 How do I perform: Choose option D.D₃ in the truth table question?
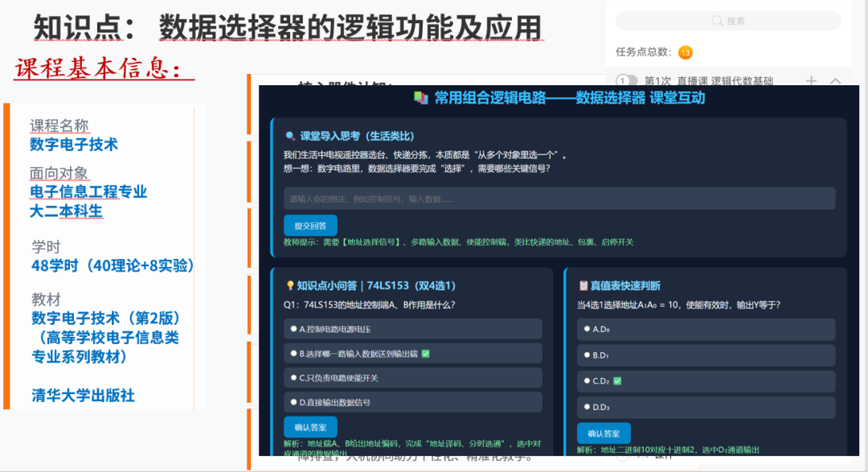tap(706, 407)
